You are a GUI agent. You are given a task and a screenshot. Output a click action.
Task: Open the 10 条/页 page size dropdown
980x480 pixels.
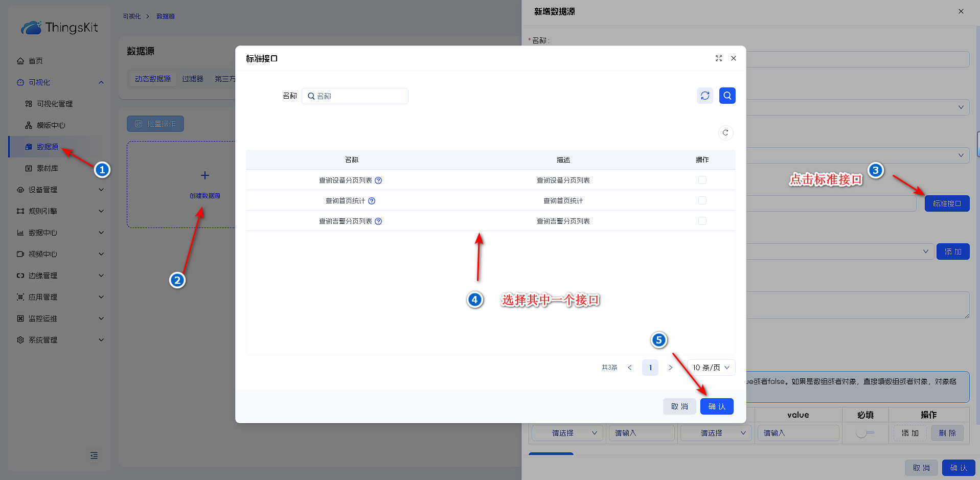point(711,368)
